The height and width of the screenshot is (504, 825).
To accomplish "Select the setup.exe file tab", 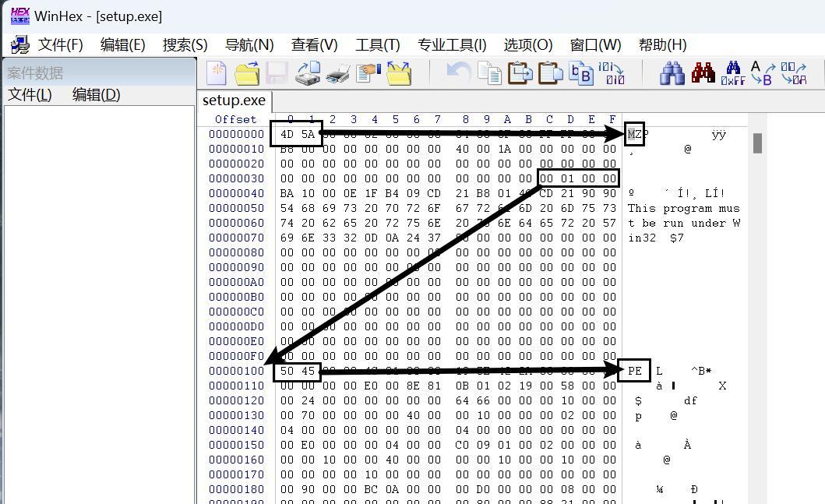I will (x=234, y=100).
